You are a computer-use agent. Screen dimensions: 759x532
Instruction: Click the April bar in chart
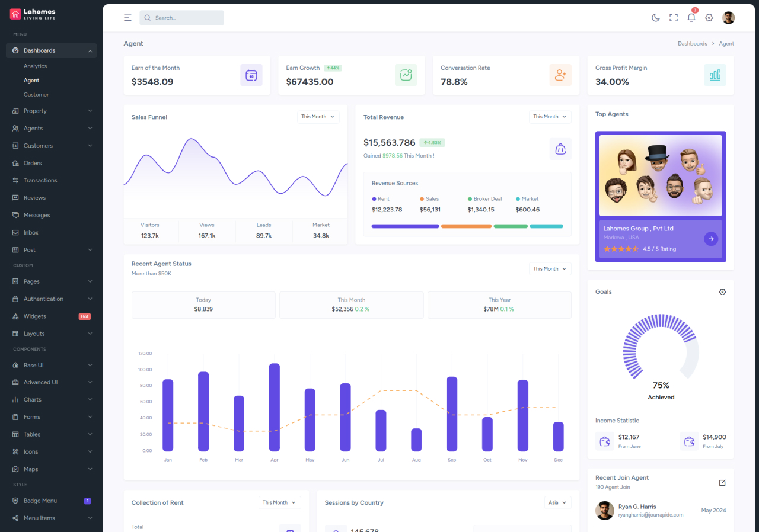tap(275, 408)
